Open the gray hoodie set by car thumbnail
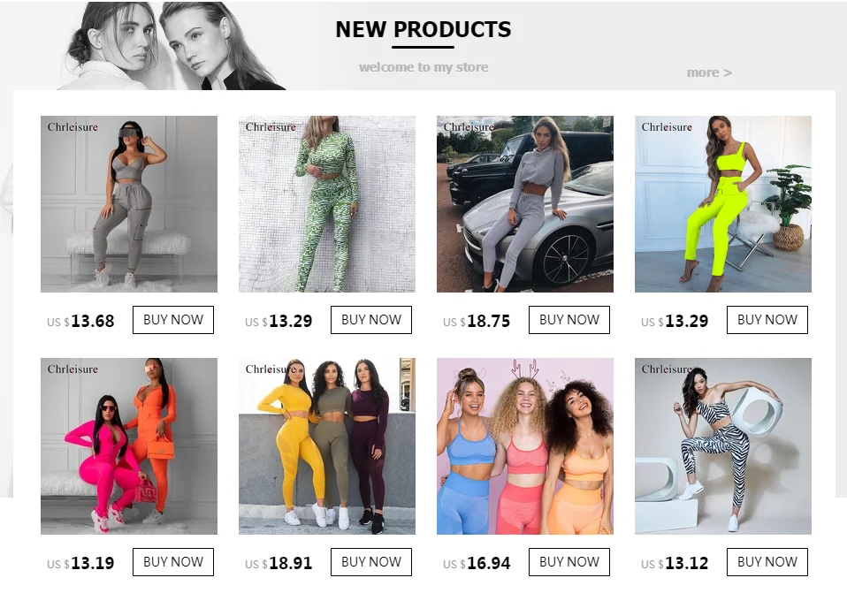This screenshot has width=847, height=616. (x=525, y=204)
